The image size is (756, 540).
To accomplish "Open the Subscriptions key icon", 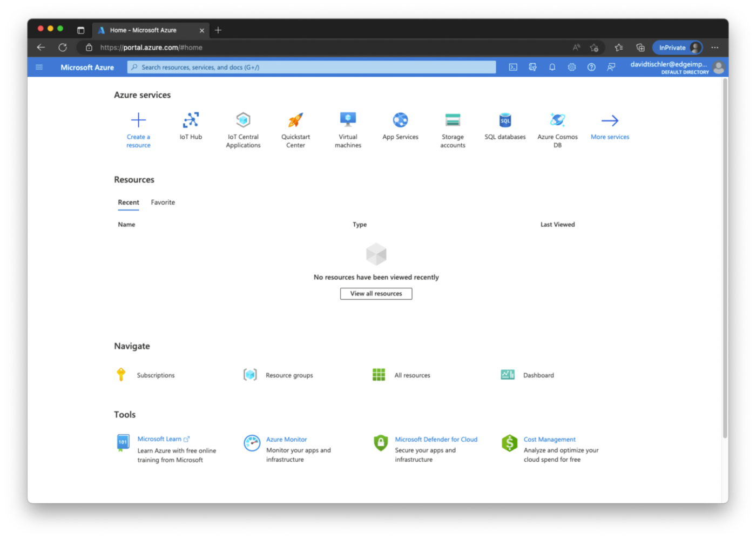I will point(121,374).
